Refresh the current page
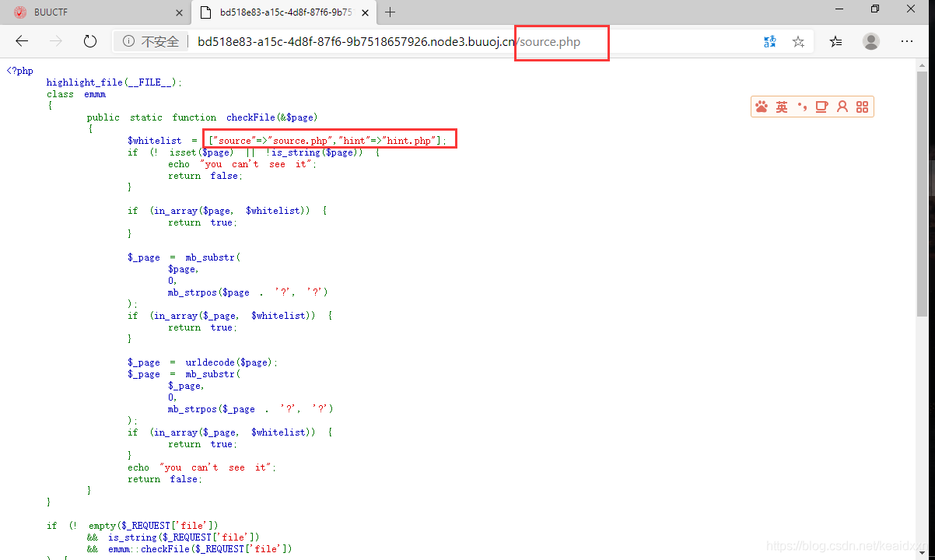 click(x=90, y=42)
